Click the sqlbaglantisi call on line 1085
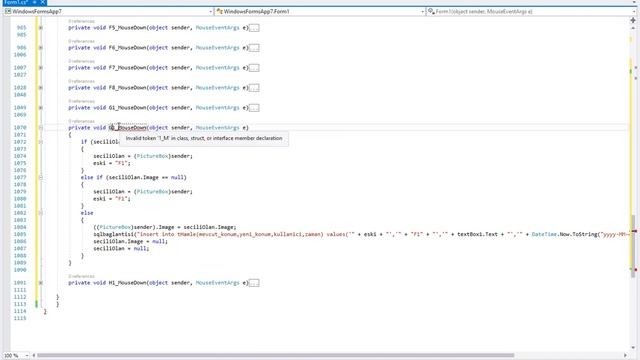This screenshot has height=360, width=640. tap(115, 234)
